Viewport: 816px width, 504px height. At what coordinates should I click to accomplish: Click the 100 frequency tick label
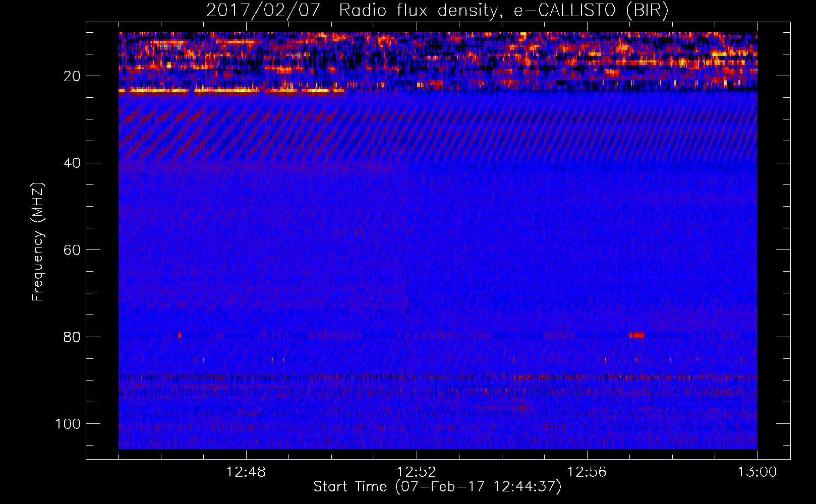(68, 424)
